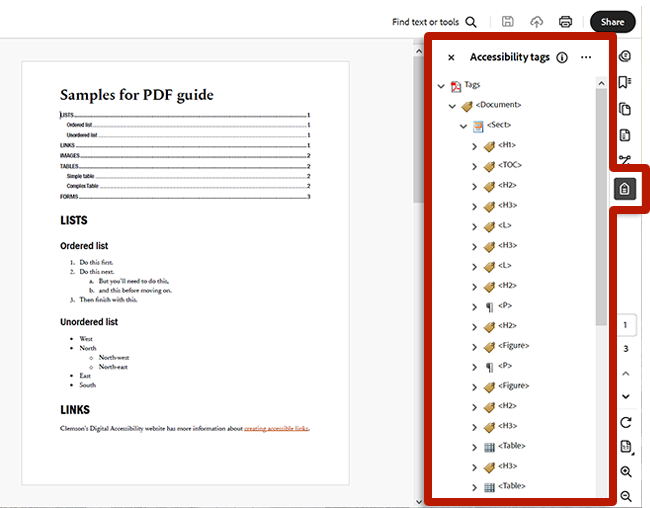Click the tag icon beside TOC

489,166
